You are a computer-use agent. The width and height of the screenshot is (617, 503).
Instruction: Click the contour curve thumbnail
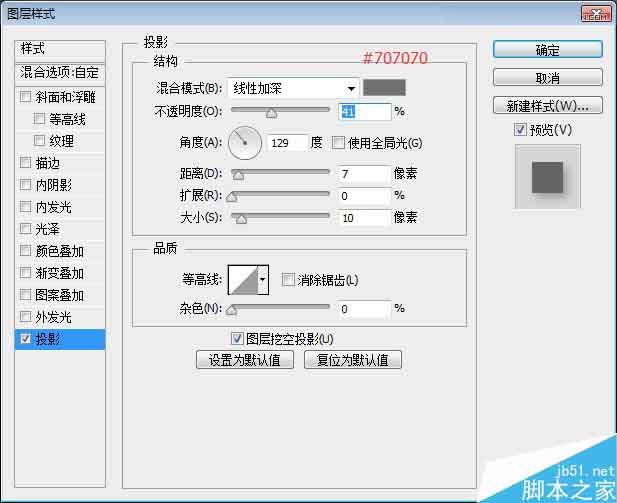click(243, 280)
